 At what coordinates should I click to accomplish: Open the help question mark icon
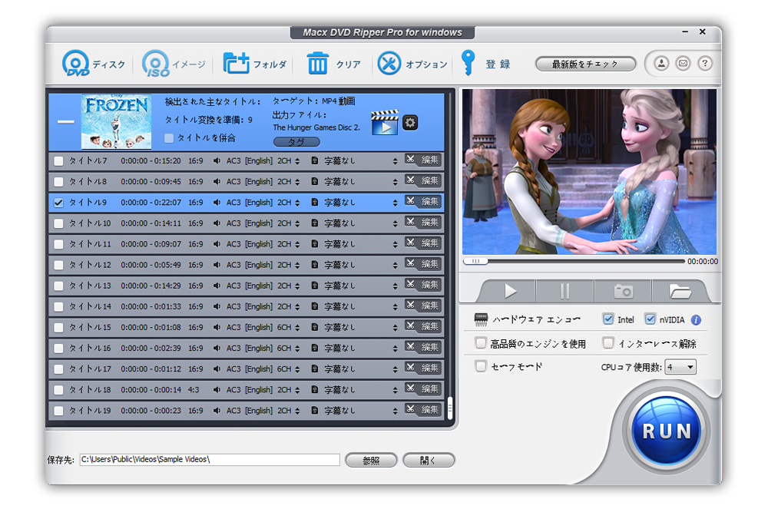(x=705, y=64)
